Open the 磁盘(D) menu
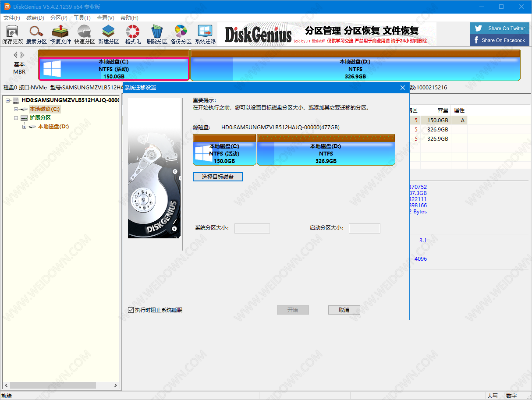Screen dimensions: 532x400 pyautogui.click(x=35, y=18)
